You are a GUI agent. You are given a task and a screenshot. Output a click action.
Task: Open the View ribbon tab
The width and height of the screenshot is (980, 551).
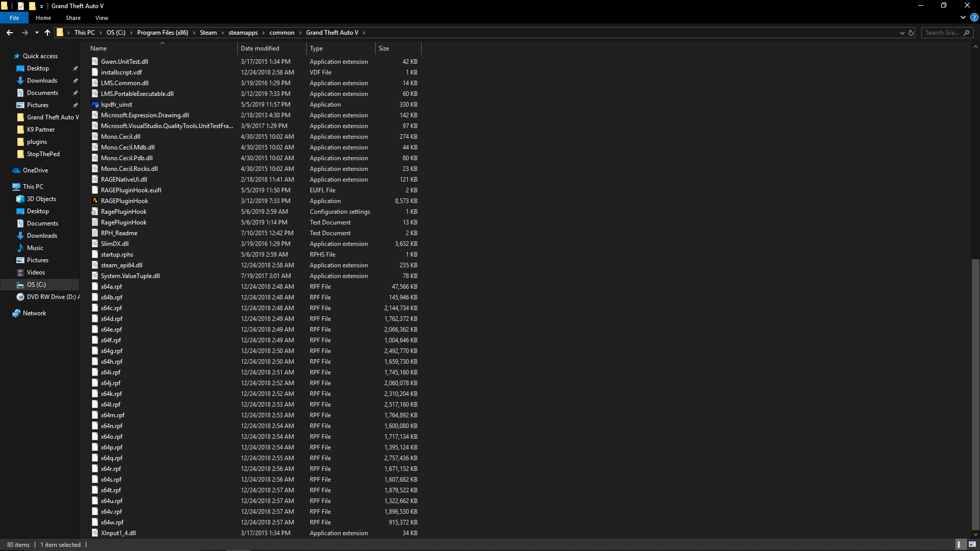(x=102, y=18)
